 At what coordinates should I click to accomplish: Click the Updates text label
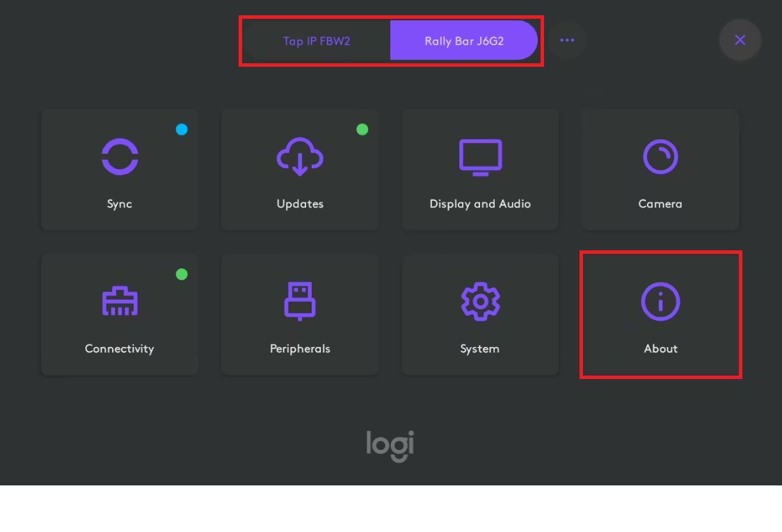[x=299, y=204]
